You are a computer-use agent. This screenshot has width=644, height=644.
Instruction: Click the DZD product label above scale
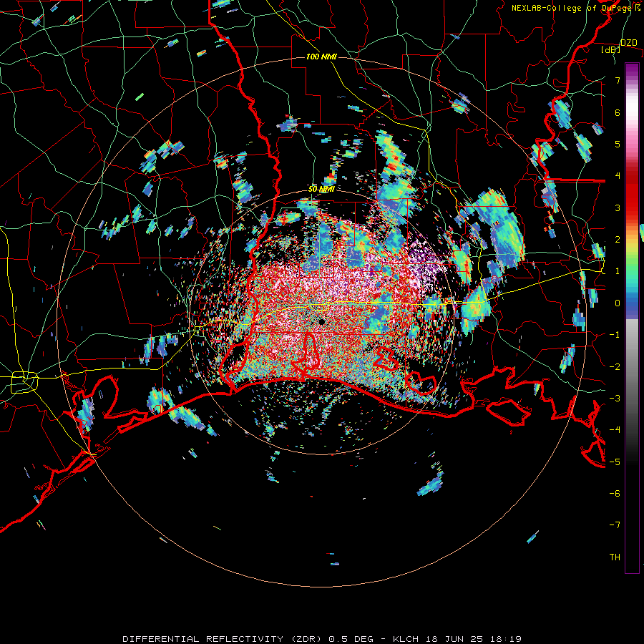pos(628,43)
